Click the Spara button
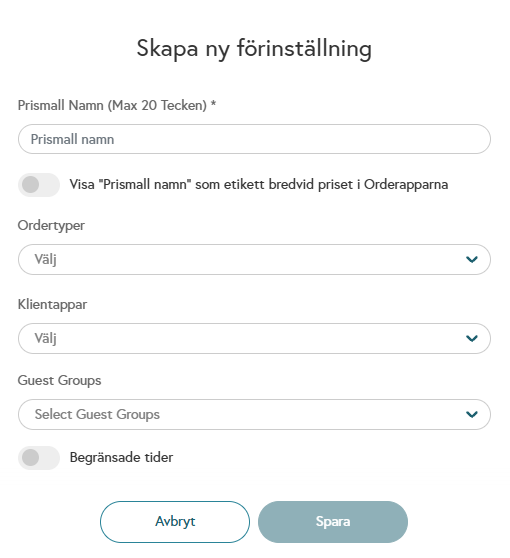This screenshot has height=558, width=510. tap(333, 522)
